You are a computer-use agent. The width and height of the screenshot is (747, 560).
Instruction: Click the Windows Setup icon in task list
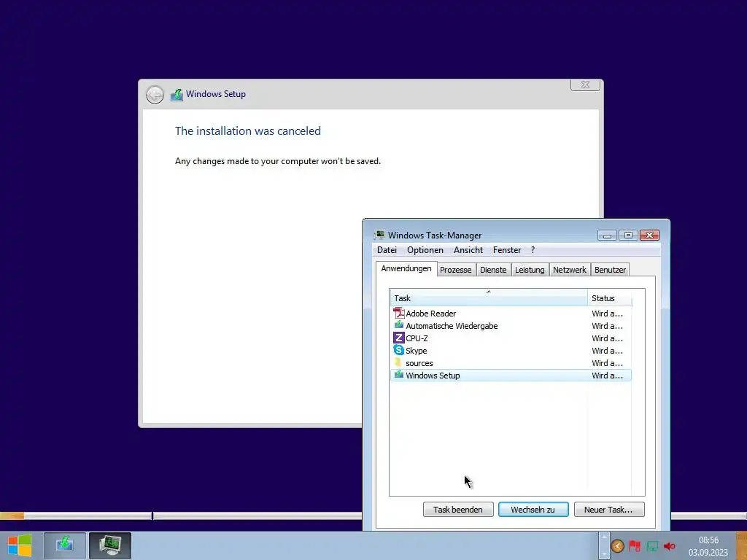[399, 375]
